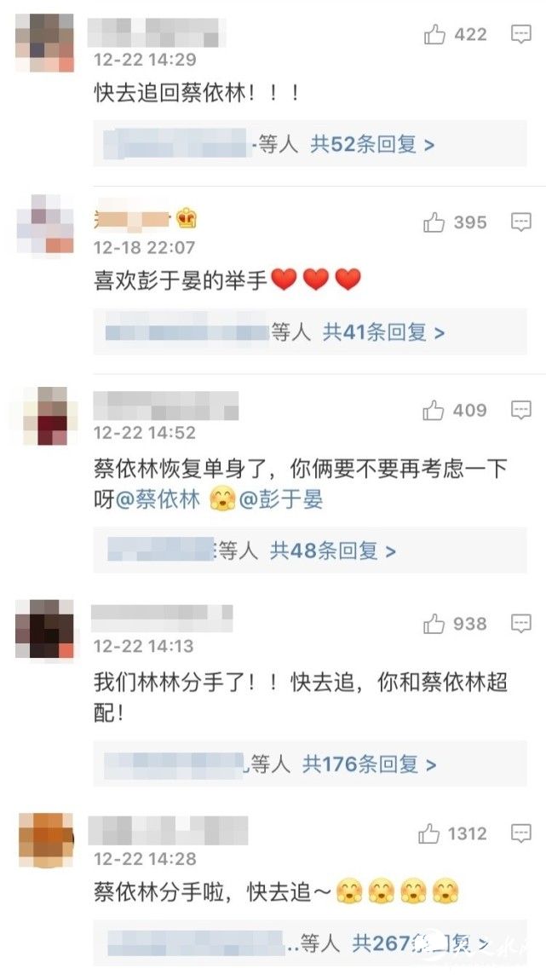546x980 pixels.
Task: Expand 共52条回复 replies
Action: pos(372,144)
